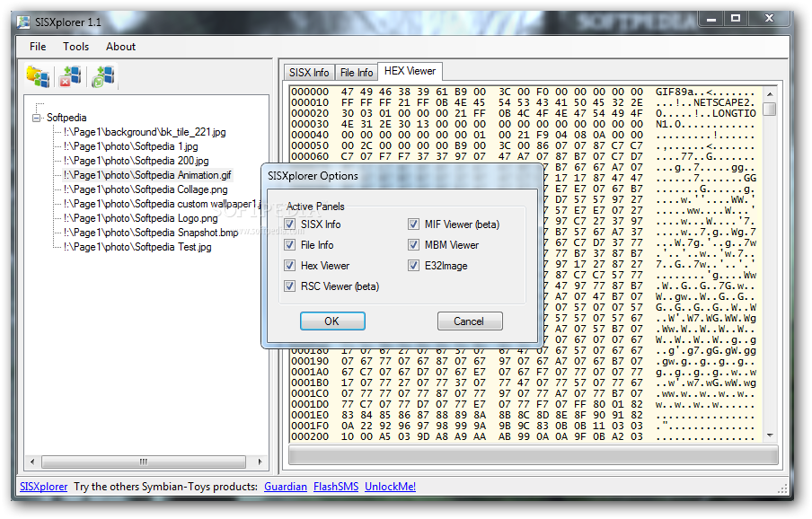Switch to the File Info tab
Image resolution: width=812 pixels, height=519 pixels.
tap(357, 73)
